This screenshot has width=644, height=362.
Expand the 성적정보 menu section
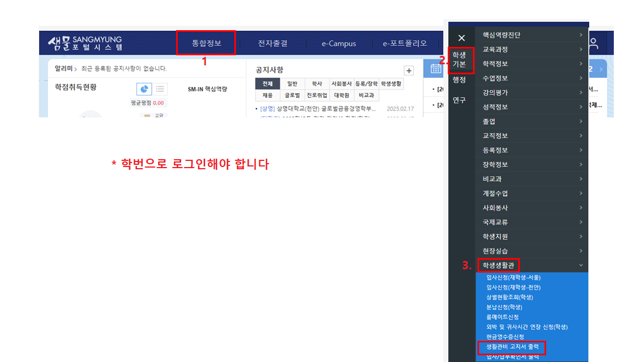click(531, 107)
